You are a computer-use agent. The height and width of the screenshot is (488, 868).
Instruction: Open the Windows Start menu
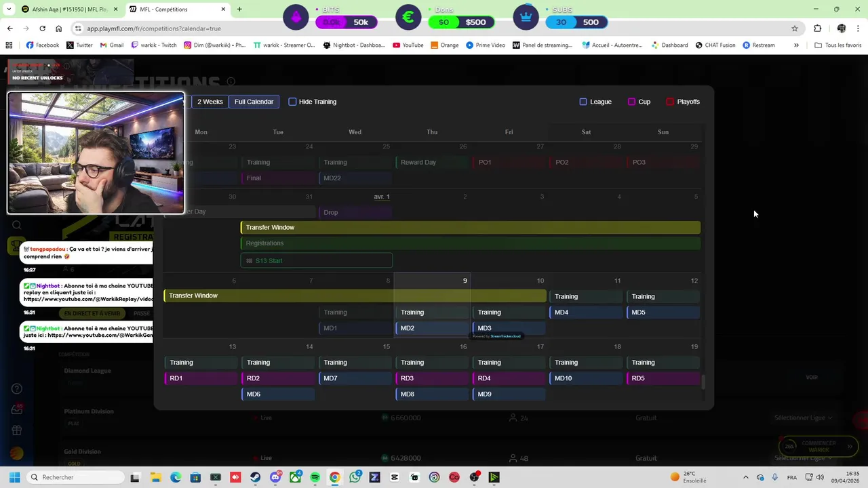coord(14,477)
